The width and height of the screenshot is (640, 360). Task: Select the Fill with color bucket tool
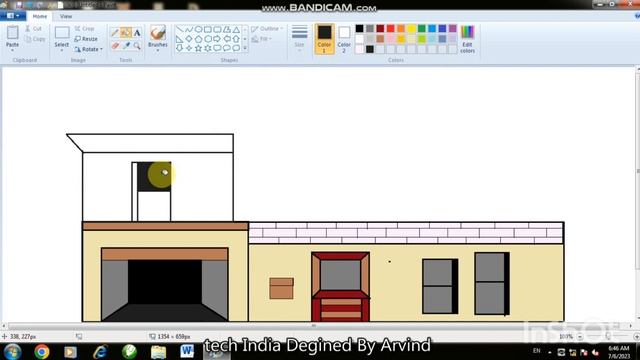point(126,33)
